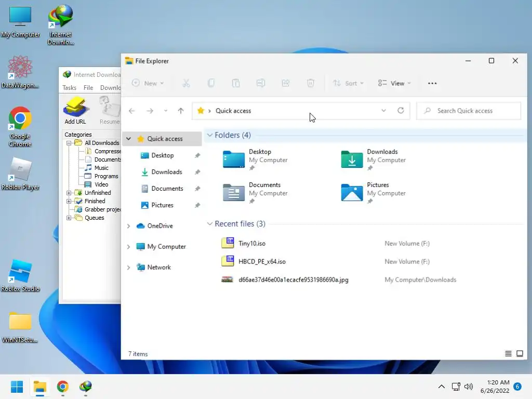Select Video category in IDM

[101, 184]
